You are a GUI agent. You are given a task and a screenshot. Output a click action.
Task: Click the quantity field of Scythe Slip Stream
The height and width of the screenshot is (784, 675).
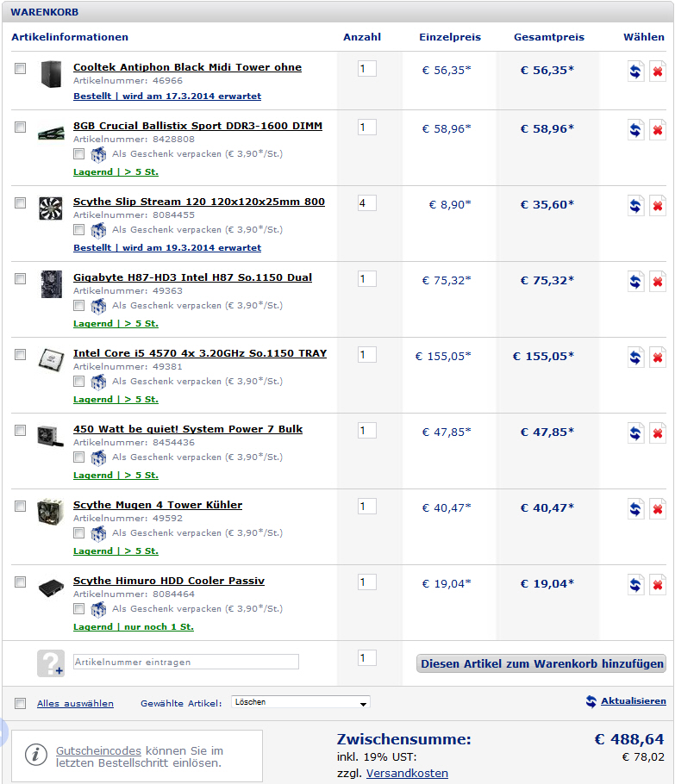pyautogui.click(x=366, y=203)
